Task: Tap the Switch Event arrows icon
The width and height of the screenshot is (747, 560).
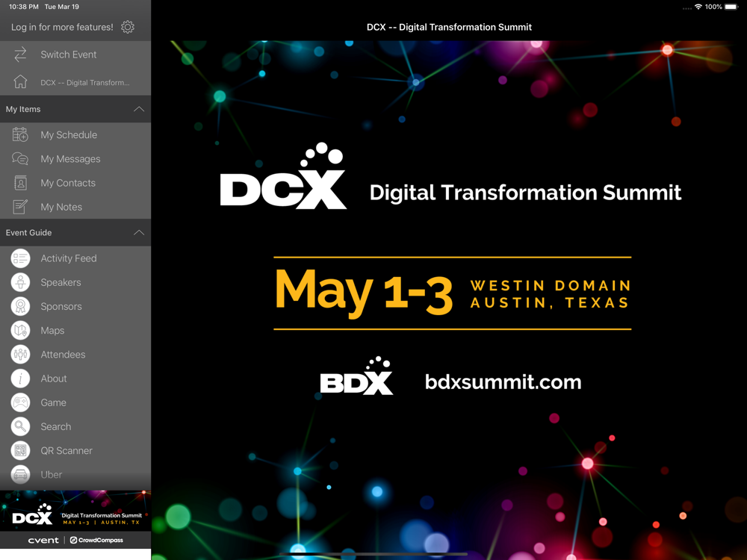Action: 20,55
